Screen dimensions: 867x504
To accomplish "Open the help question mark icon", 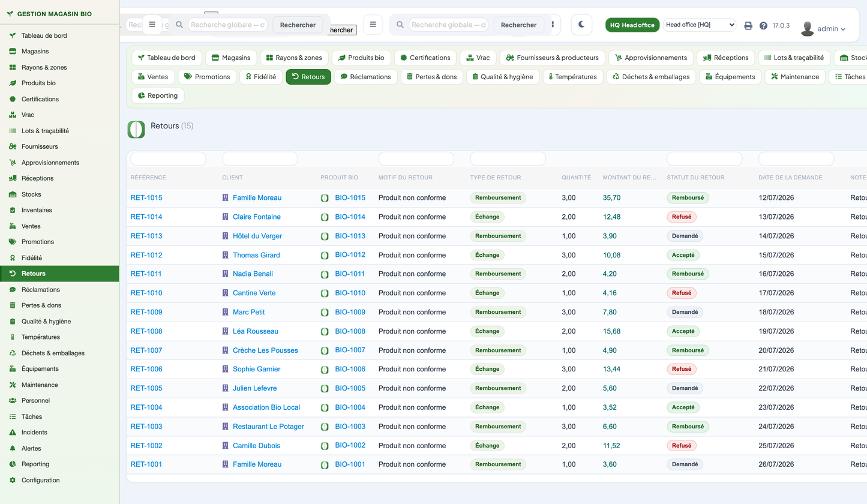I will (x=763, y=26).
